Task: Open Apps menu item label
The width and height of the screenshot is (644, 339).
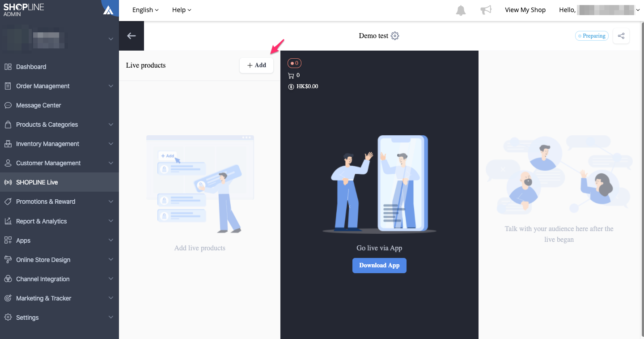Action: (23, 240)
